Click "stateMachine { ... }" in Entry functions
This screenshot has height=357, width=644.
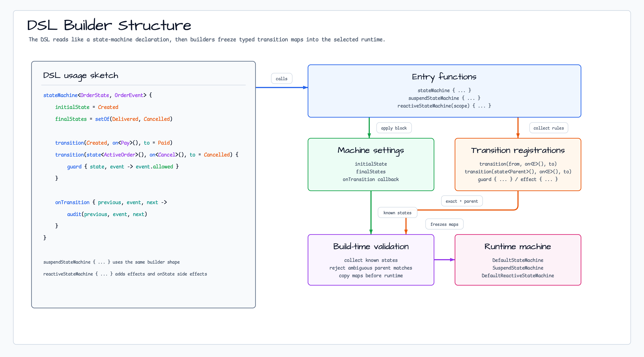tap(444, 90)
